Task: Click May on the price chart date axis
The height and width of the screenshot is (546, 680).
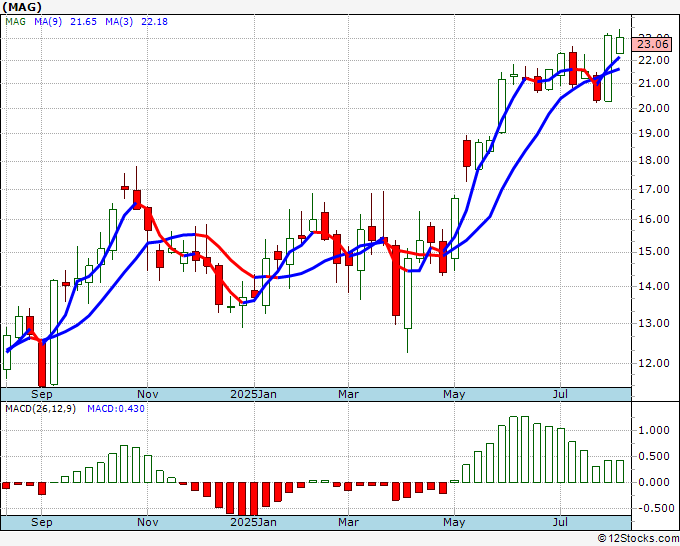Action: (454, 394)
